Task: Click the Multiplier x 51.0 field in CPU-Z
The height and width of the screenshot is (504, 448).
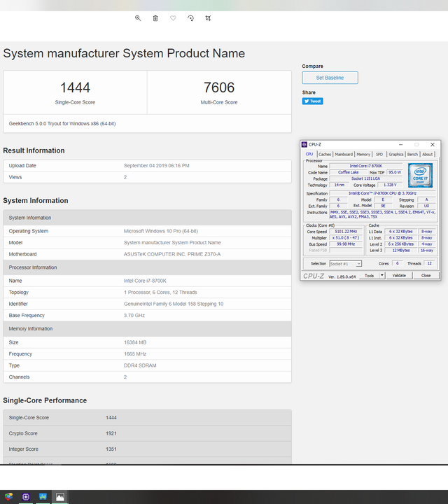Action: pos(346,238)
